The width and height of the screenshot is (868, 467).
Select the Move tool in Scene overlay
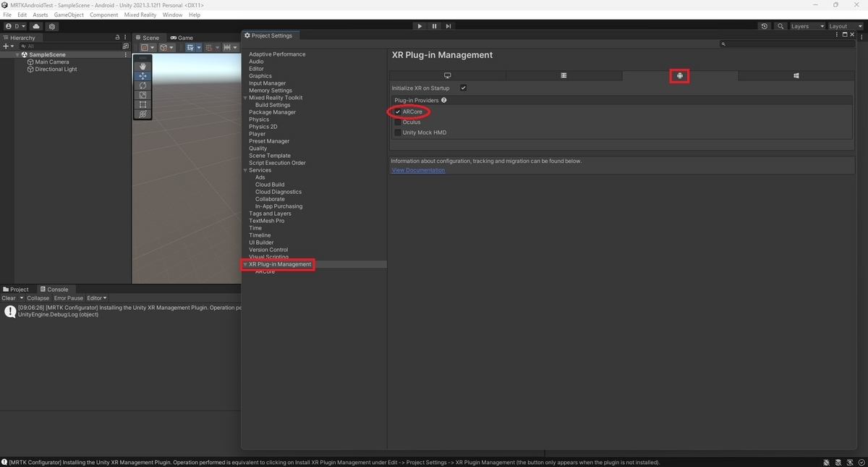[142, 76]
